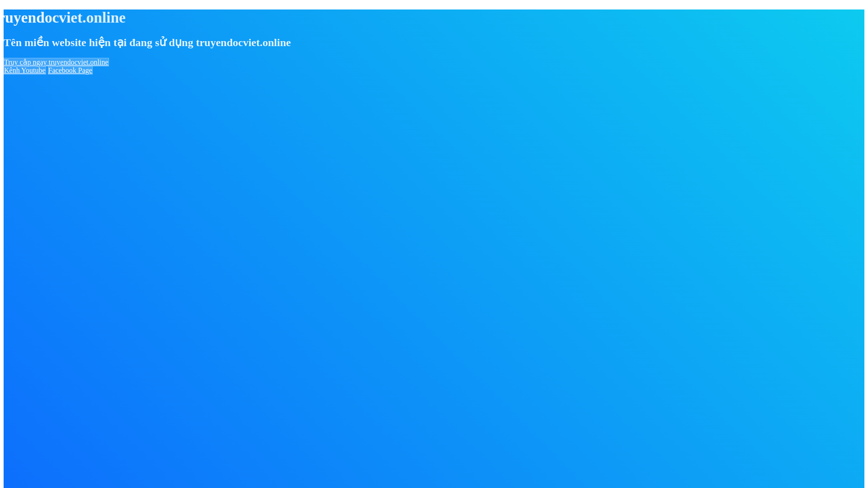868x488 pixels.
Task: Open the 'Truy cập ngay truyendocviet.online' link
Action: [56, 62]
